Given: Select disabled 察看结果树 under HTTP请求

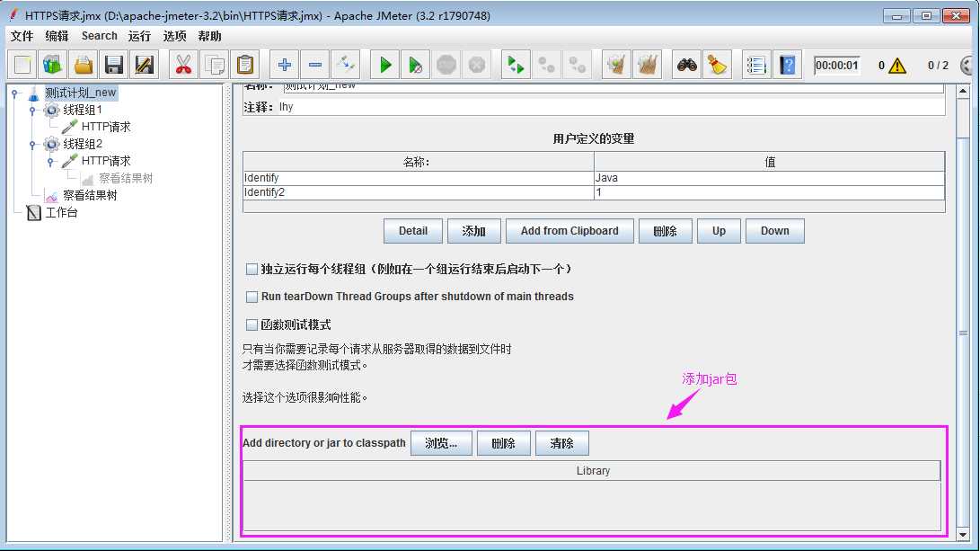Looking at the screenshot, I should coord(126,178).
